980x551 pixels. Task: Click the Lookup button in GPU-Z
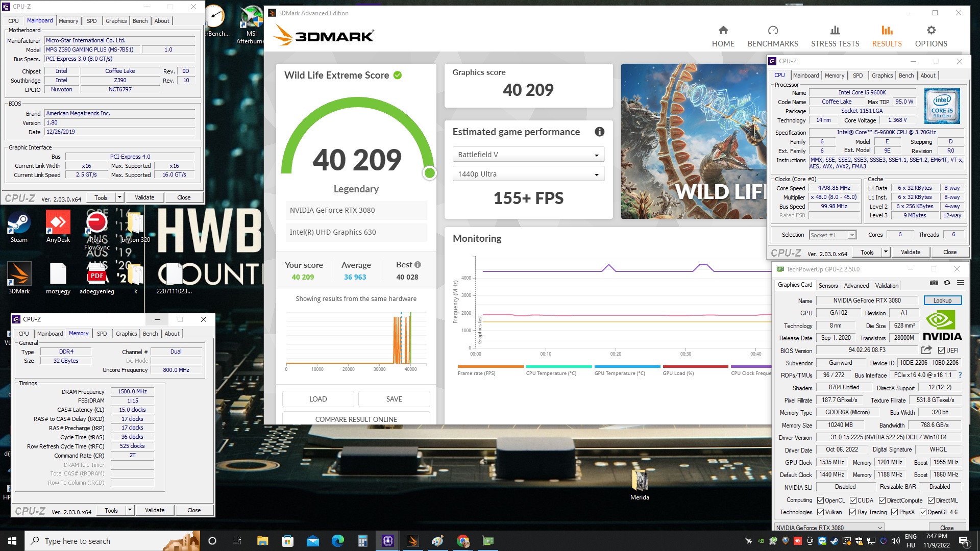pos(942,300)
